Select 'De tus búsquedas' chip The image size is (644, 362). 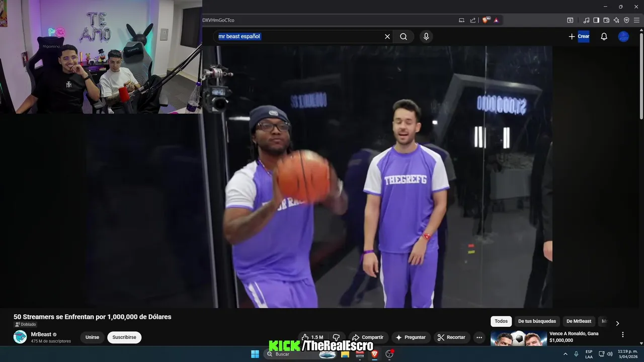tap(537, 321)
